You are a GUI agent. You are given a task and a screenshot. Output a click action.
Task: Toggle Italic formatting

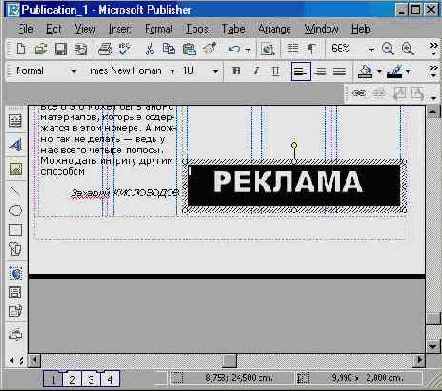click(256, 71)
